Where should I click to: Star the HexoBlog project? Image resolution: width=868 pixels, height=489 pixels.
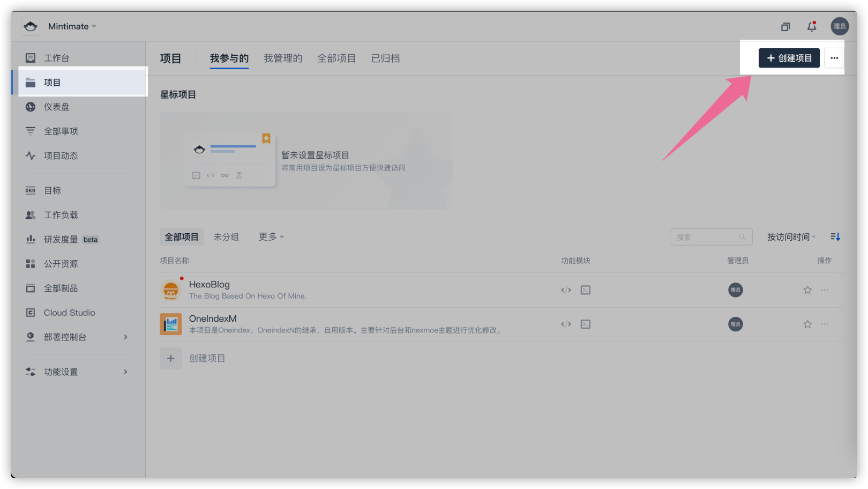(x=807, y=290)
